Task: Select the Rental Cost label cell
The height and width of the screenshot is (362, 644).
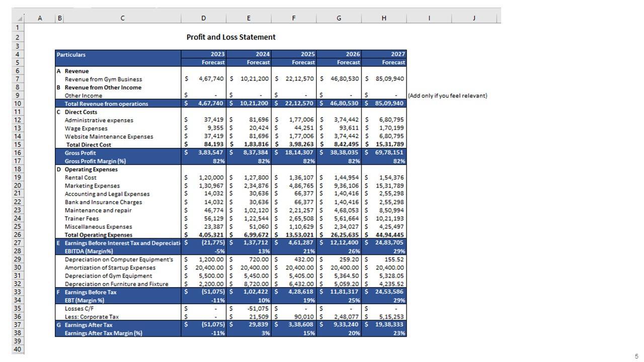Action: [80, 177]
